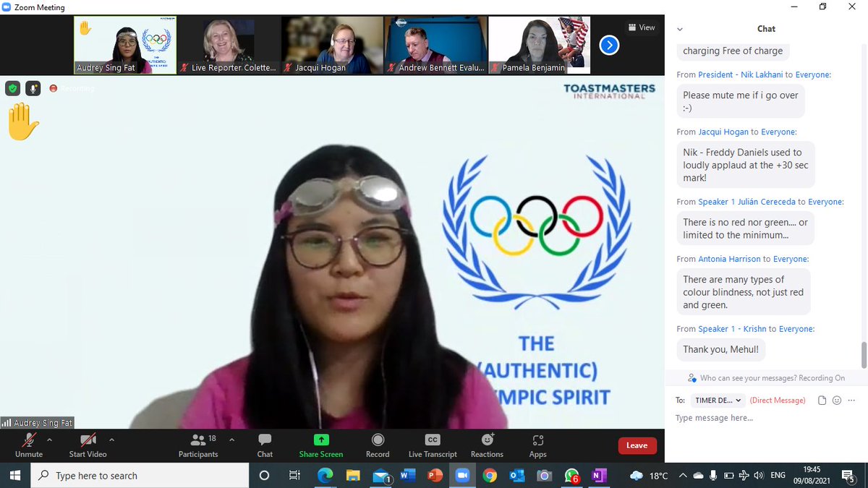Viewport: 868px width, 488px height.
Task: Click the chat panel scrollbar thumb
Action: pyautogui.click(x=863, y=354)
